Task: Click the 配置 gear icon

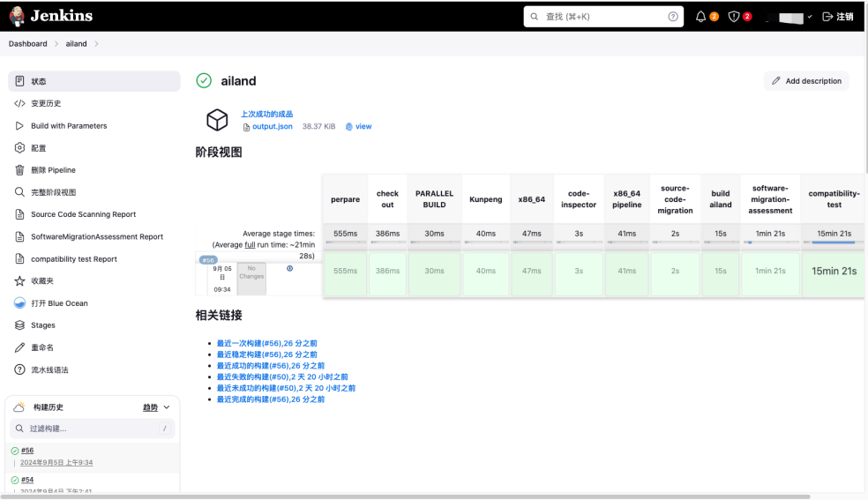Action: (19, 148)
